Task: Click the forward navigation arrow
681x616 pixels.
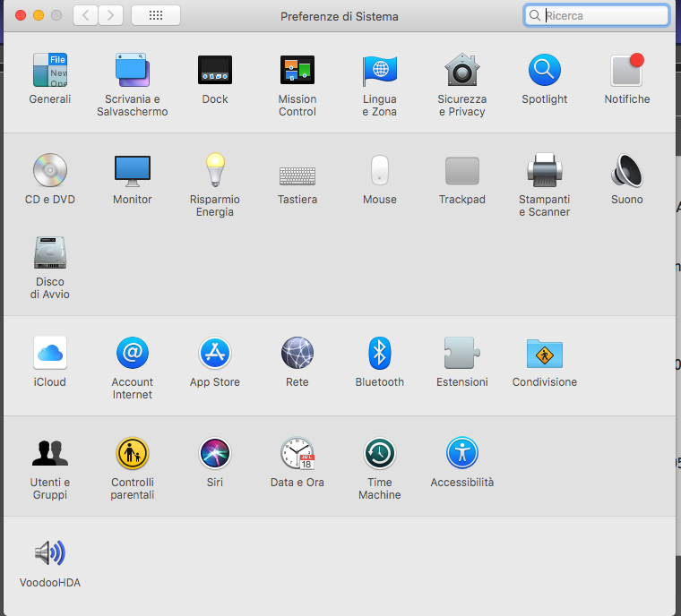Action: click(110, 16)
